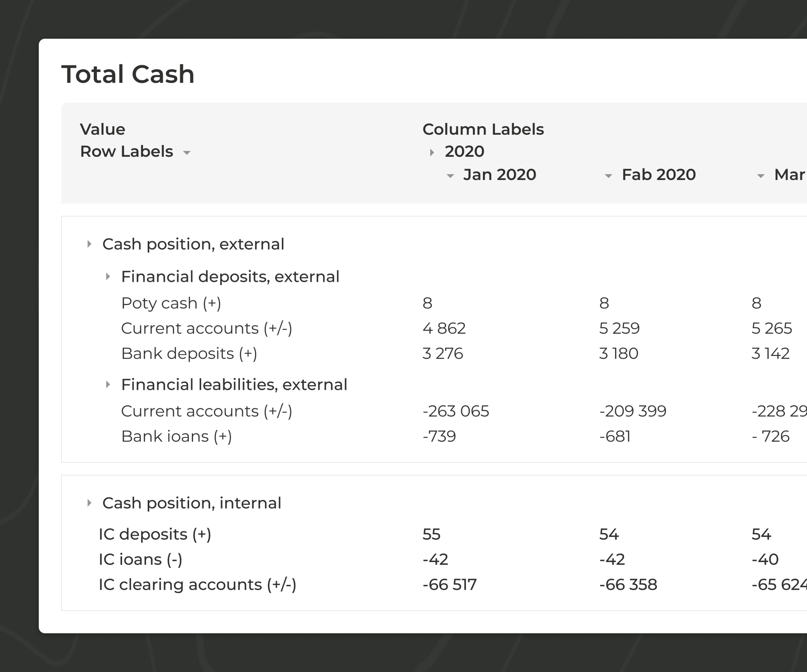The width and height of the screenshot is (807, 672).
Task: Click the -263 065 current accounts value
Action: click(456, 411)
